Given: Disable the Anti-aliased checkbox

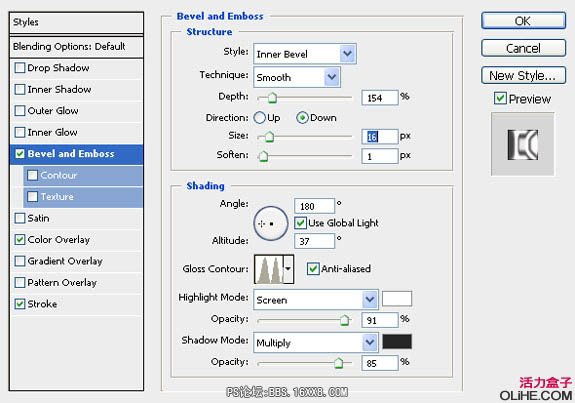Looking at the screenshot, I should (x=313, y=268).
